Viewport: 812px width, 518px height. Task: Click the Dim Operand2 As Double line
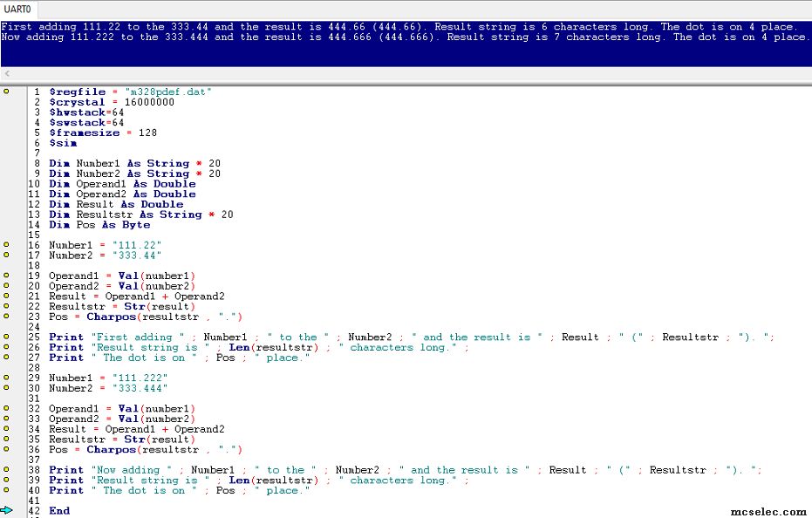(122, 194)
